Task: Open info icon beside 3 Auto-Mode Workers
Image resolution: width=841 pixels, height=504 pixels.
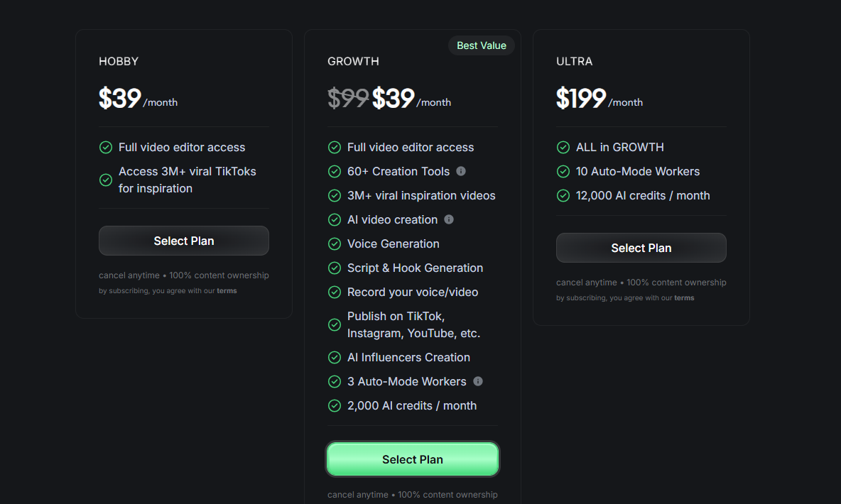Action: click(478, 381)
